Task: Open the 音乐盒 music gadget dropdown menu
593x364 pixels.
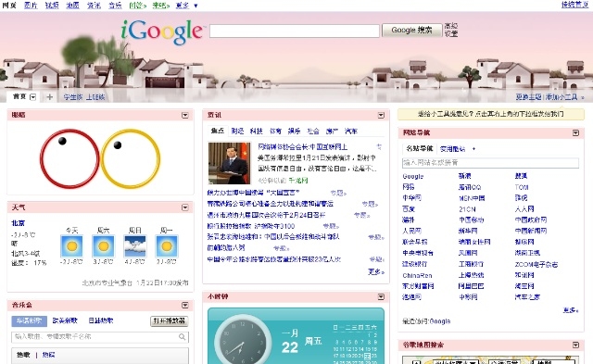Action: tap(185, 305)
